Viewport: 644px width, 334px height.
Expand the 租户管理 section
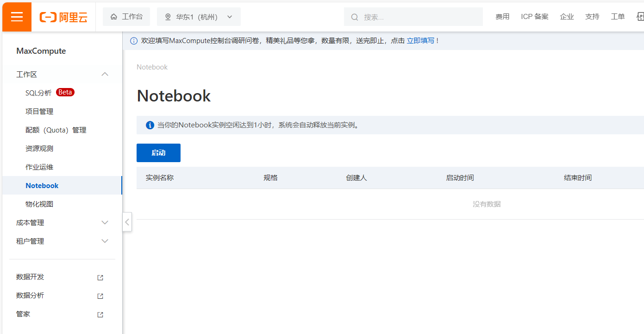point(105,241)
